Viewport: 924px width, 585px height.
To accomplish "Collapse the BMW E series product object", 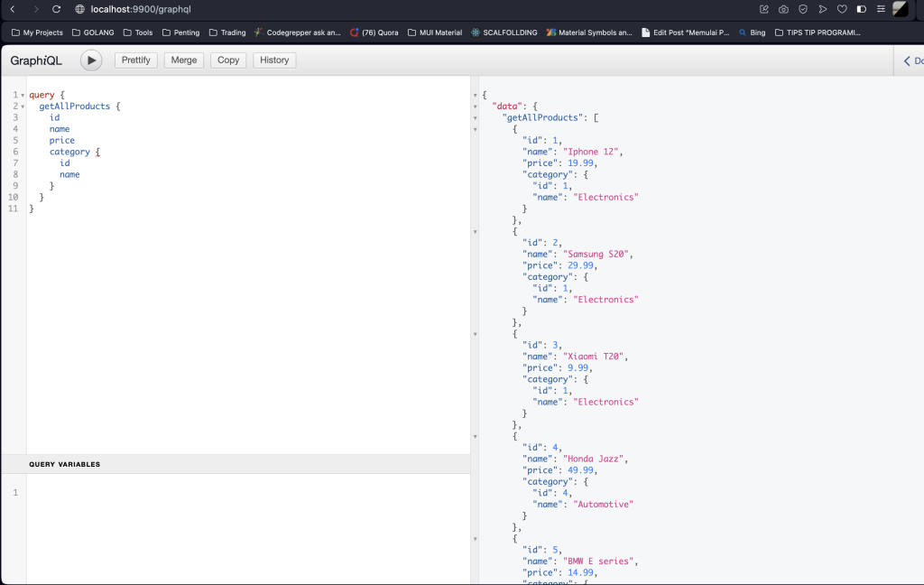I will [476, 539].
